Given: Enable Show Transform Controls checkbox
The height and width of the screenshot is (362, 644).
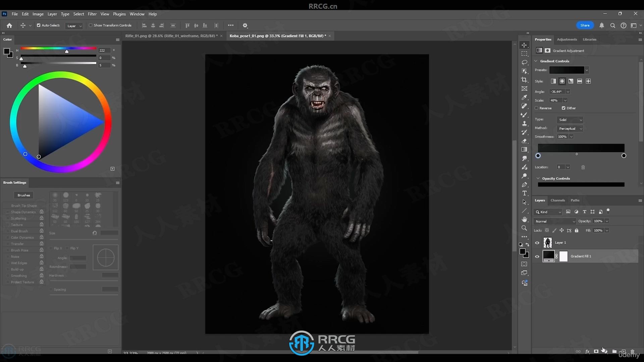Looking at the screenshot, I should [x=91, y=25].
